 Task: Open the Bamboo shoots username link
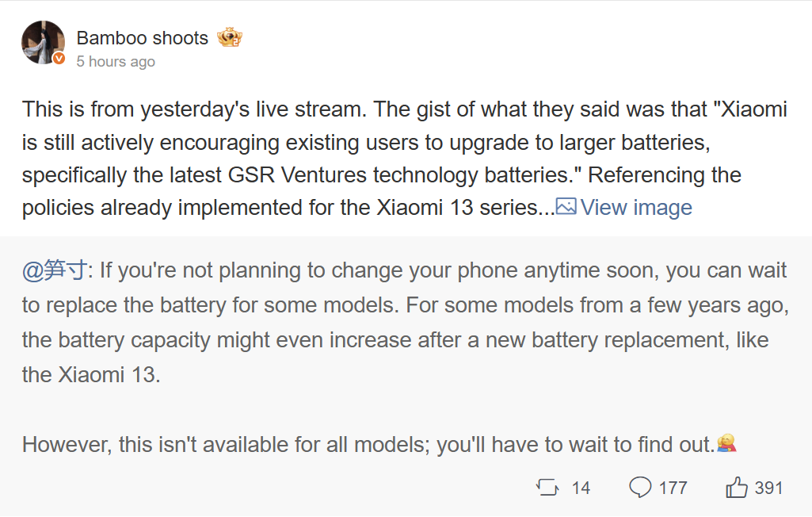pyautogui.click(x=142, y=38)
